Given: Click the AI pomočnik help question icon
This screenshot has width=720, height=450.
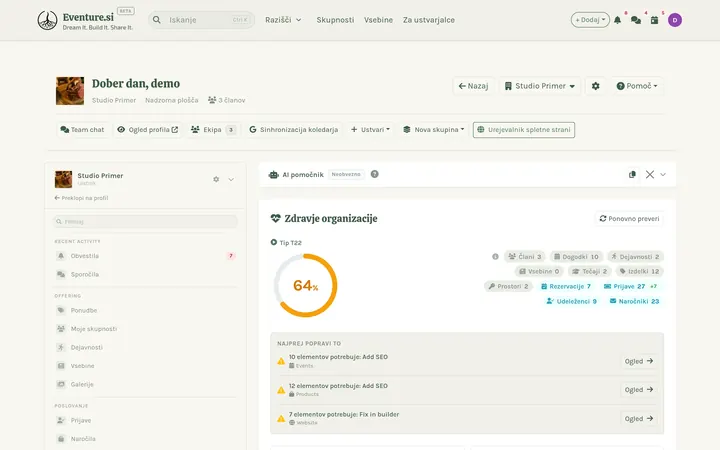Looking at the screenshot, I should (375, 174).
